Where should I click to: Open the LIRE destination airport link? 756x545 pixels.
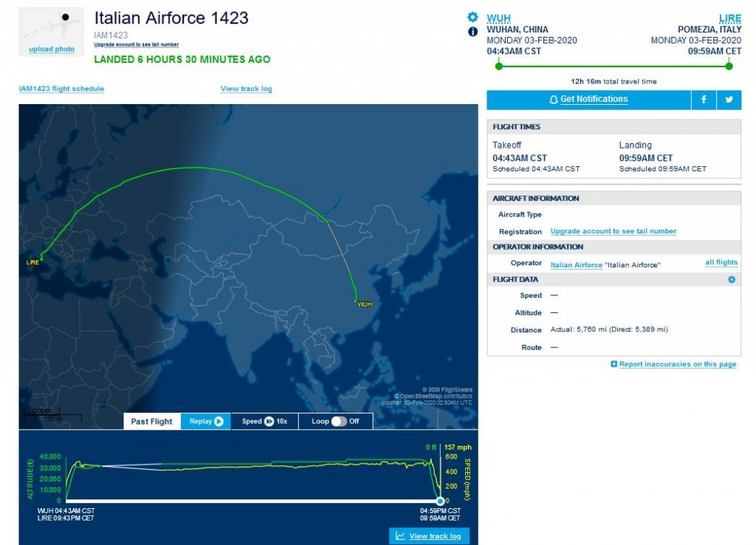[730, 18]
